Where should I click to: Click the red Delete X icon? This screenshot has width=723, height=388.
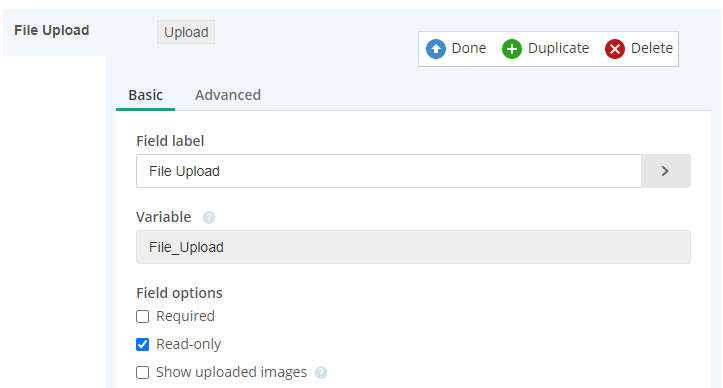tap(615, 49)
